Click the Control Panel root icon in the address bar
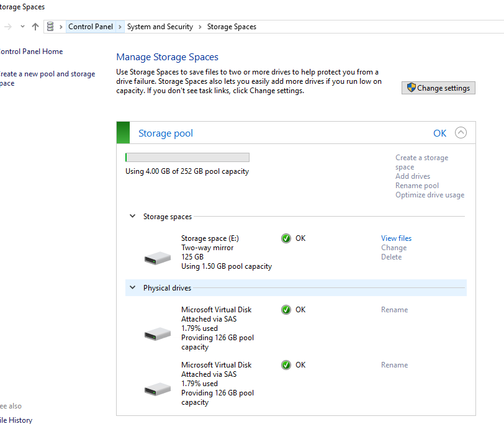Image resolution: width=504 pixels, height=424 pixels. pos(50,27)
